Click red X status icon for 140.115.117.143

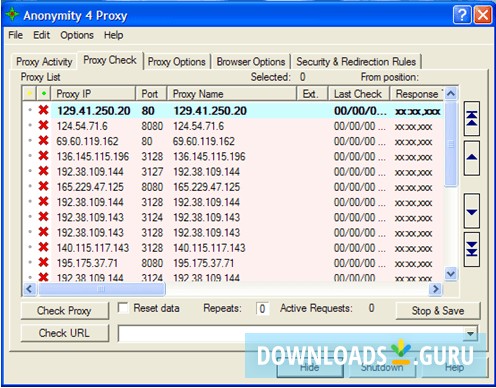click(43, 247)
